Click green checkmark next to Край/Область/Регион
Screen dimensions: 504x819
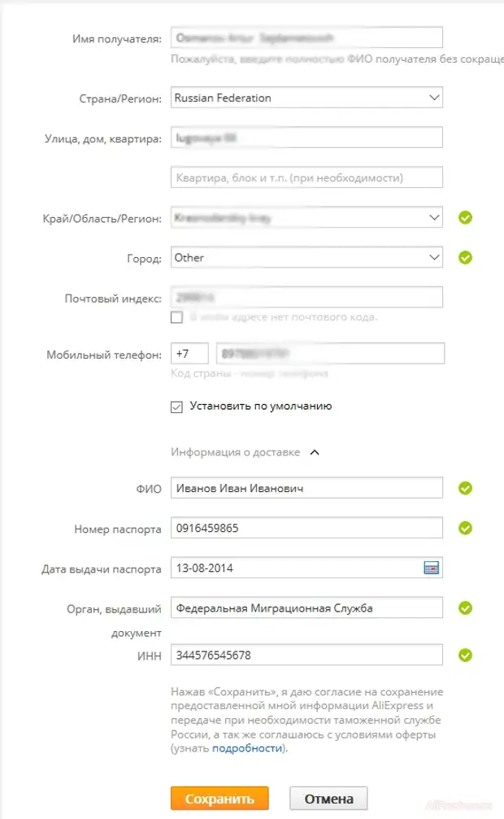[465, 218]
